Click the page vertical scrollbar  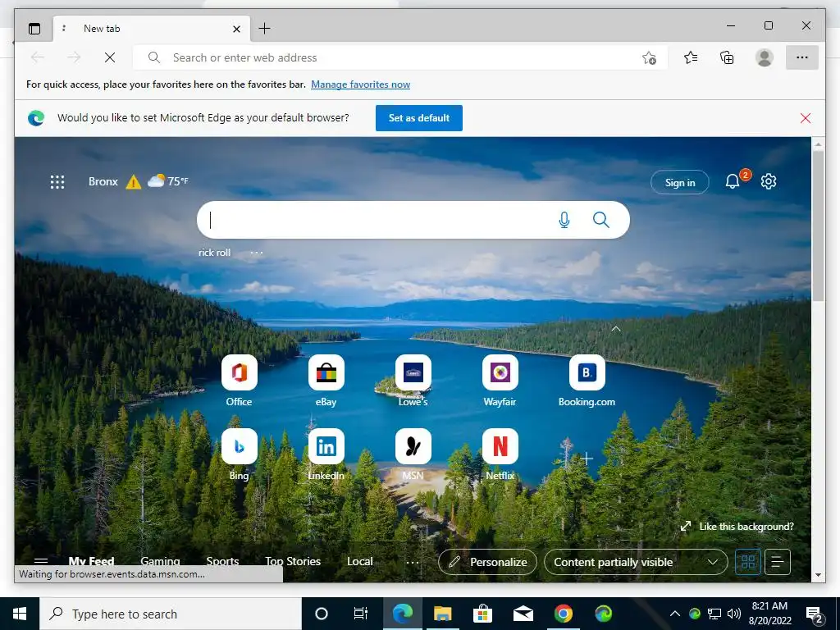[818, 225]
